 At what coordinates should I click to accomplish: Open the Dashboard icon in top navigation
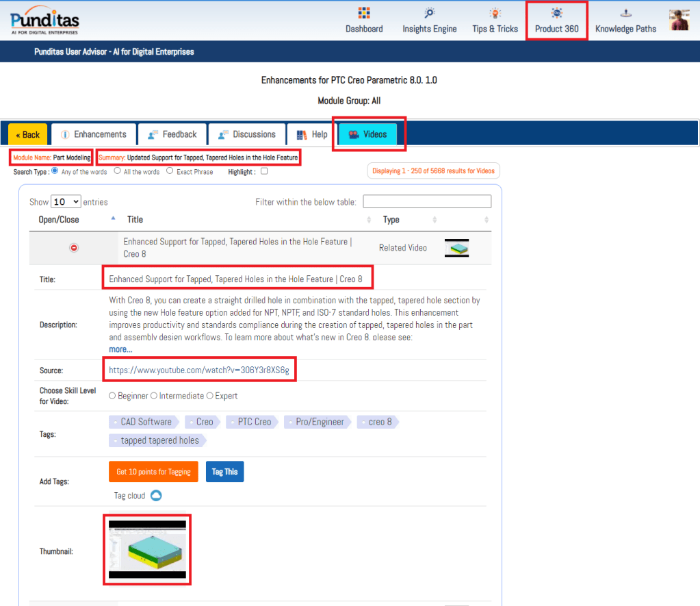point(364,13)
